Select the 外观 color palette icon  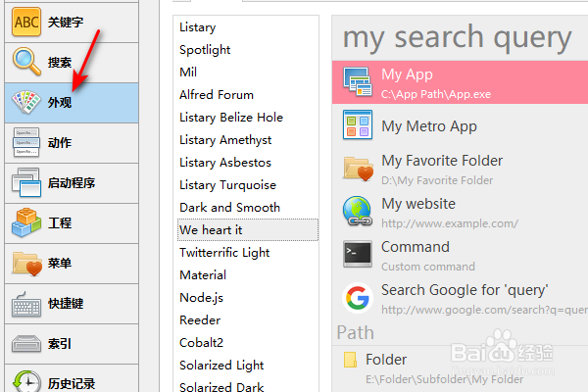26,102
